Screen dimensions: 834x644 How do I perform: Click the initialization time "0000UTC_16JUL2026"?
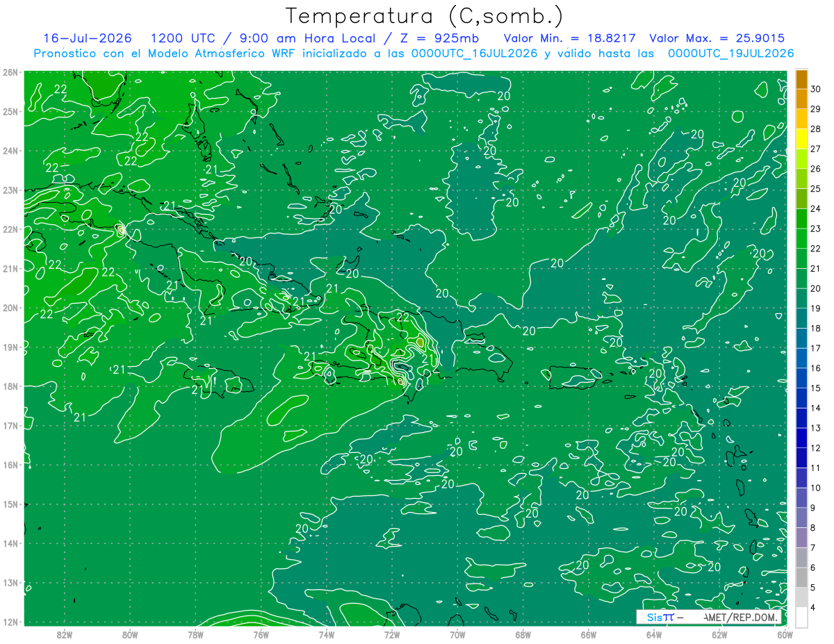(x=475, y=53)
